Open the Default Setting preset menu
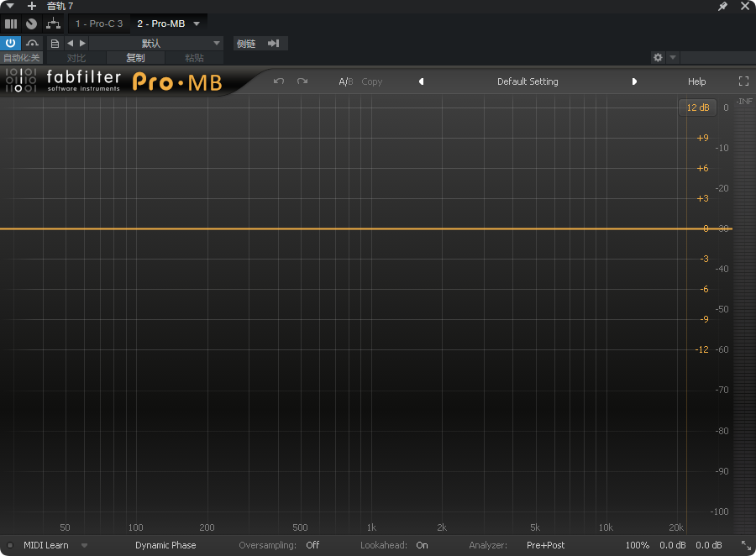The image size is (756, 556). (x=528, y=81)
